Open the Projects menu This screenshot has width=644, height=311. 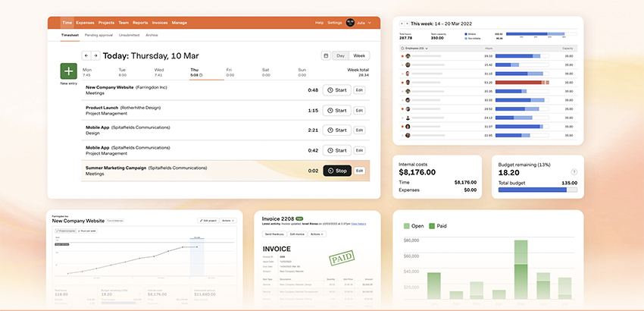(x=106, y=23)
